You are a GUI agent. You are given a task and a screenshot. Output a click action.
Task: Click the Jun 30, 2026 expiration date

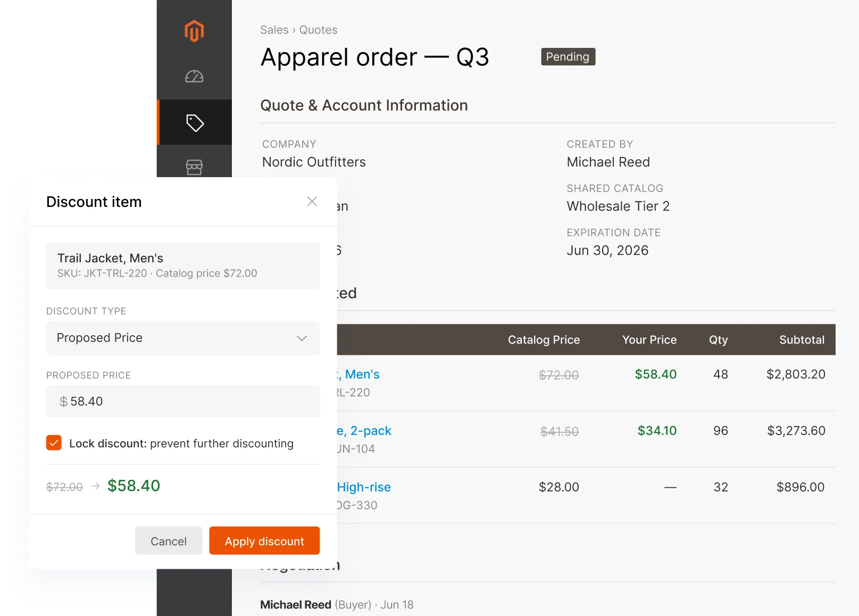pos(607,250)
